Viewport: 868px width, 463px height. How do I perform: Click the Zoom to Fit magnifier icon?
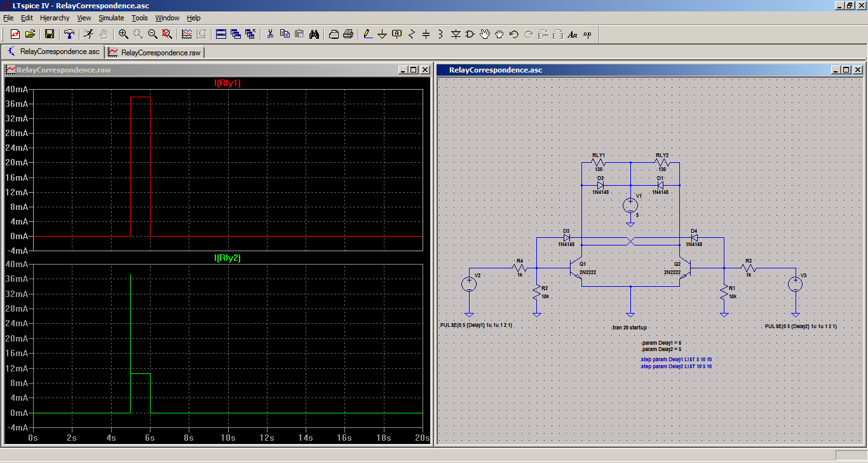(x=167, y=34)
